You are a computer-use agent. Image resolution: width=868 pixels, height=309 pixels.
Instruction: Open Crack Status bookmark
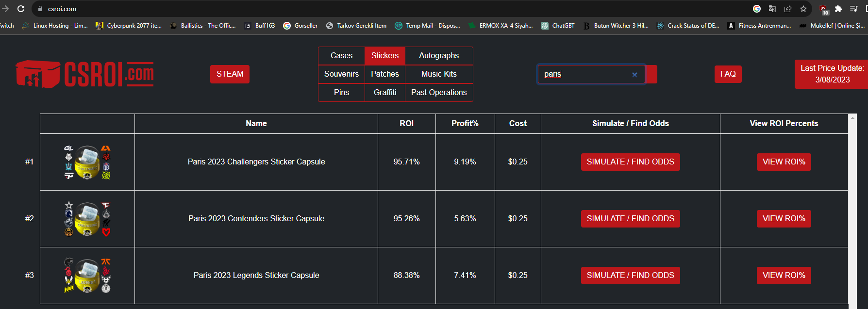pos(688,26)
